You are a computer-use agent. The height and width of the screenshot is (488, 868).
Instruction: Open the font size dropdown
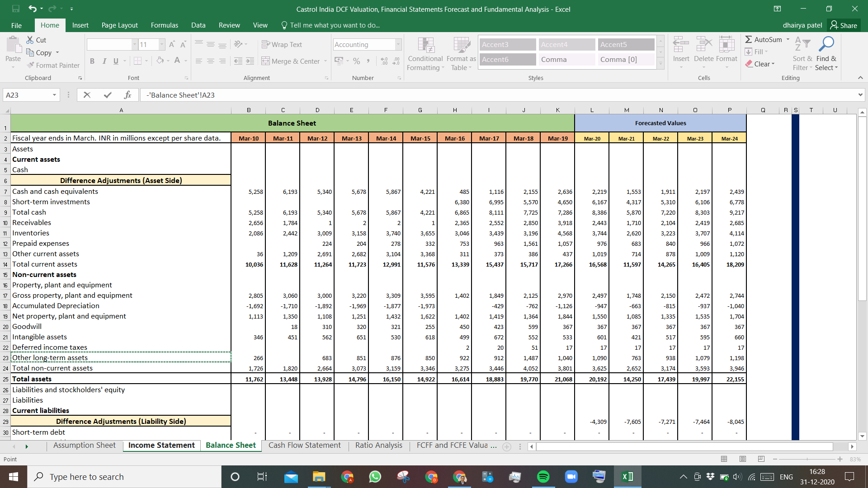(161, 44)
